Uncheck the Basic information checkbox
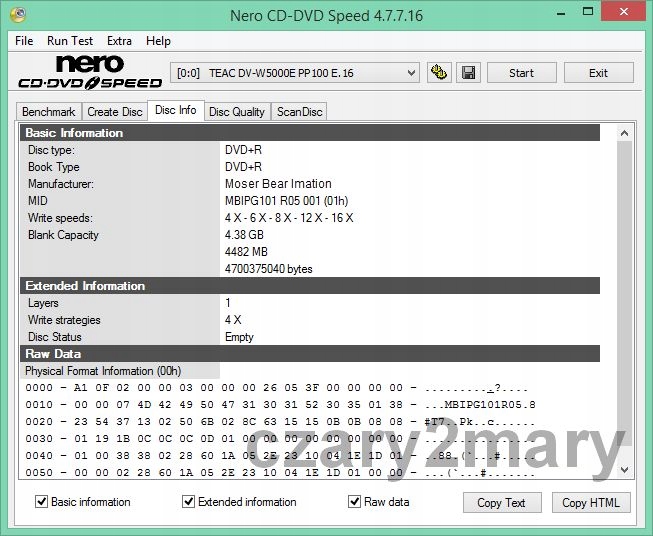The width and height of the screenshot is (653, 536). coord(42,502)
